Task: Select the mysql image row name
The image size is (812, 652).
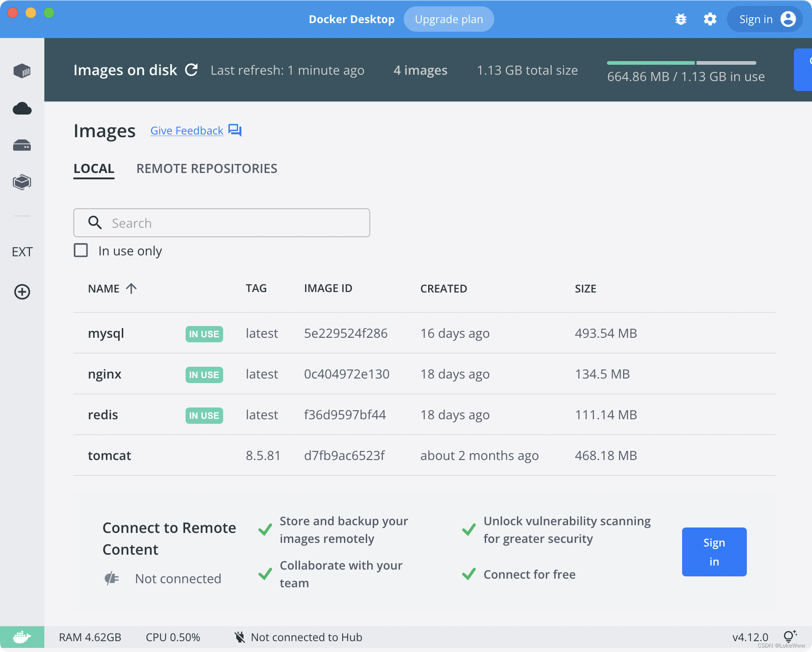Action: pyautogui.click(x=106, y=334)
